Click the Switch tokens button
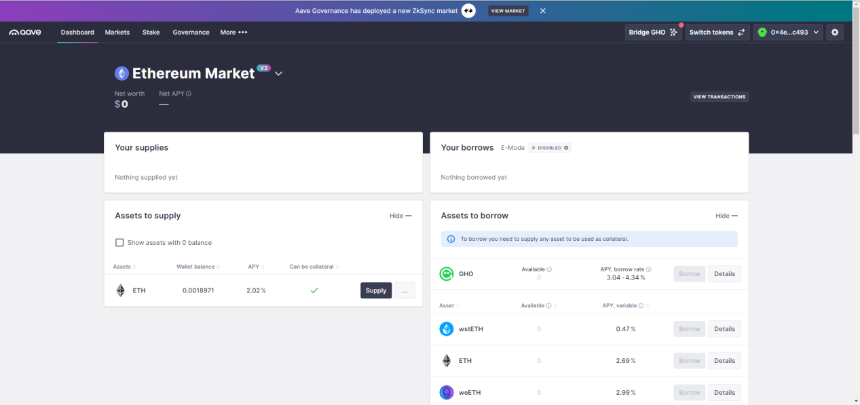 tap(717, 32)
